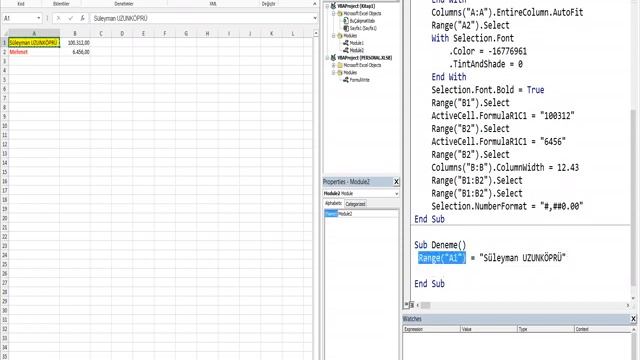Click the formula bar cancel X icon
The image size is (640, 360).
tap(58, 18)
